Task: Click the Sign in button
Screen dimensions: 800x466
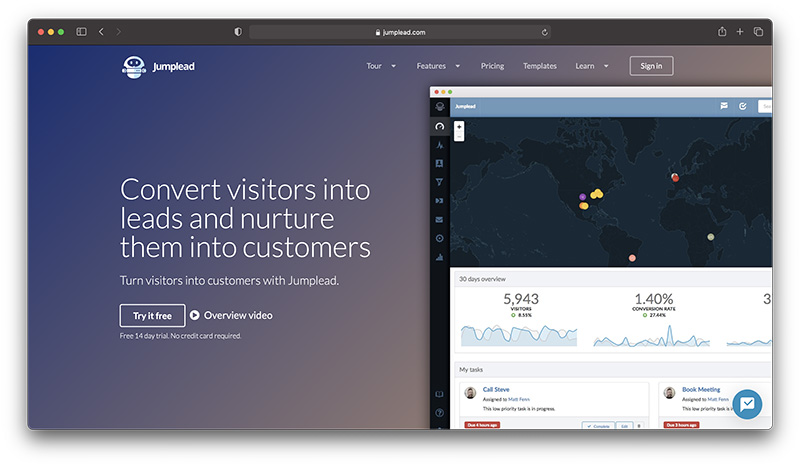Action: click(651, 66)
